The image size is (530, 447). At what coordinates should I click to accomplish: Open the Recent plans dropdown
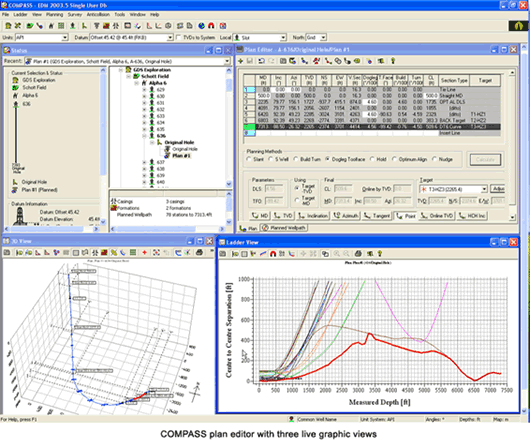tap(227, 61)
